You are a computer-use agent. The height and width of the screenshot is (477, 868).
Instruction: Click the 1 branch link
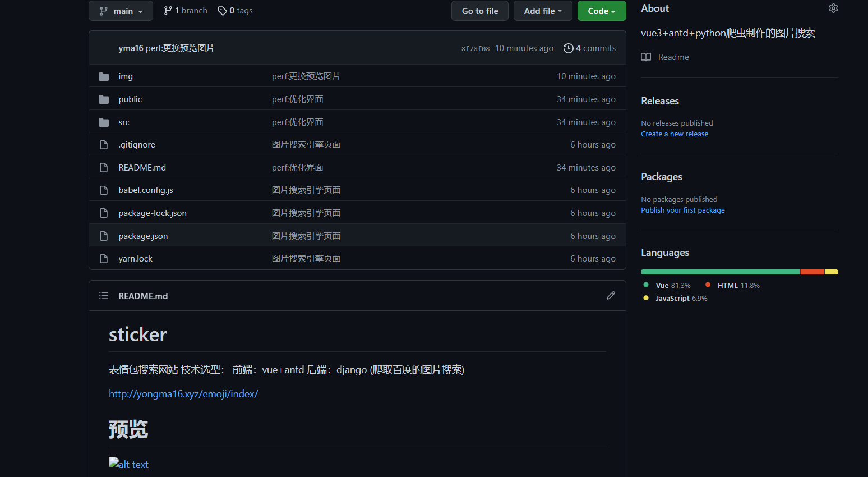pos(186,11)
